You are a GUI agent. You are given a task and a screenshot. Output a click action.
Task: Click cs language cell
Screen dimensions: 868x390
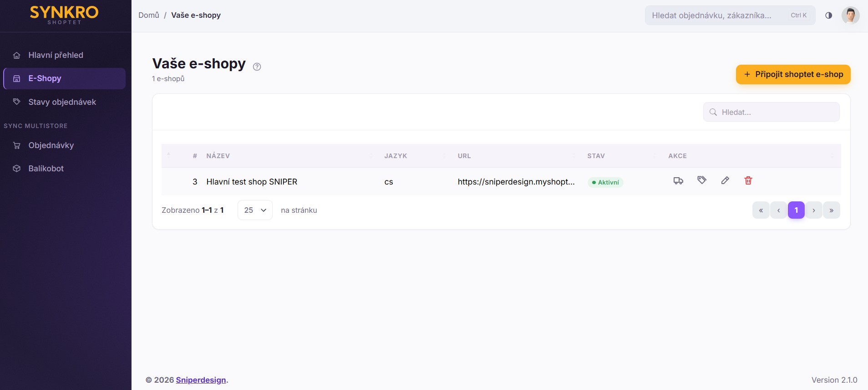[x=389, y=182]
